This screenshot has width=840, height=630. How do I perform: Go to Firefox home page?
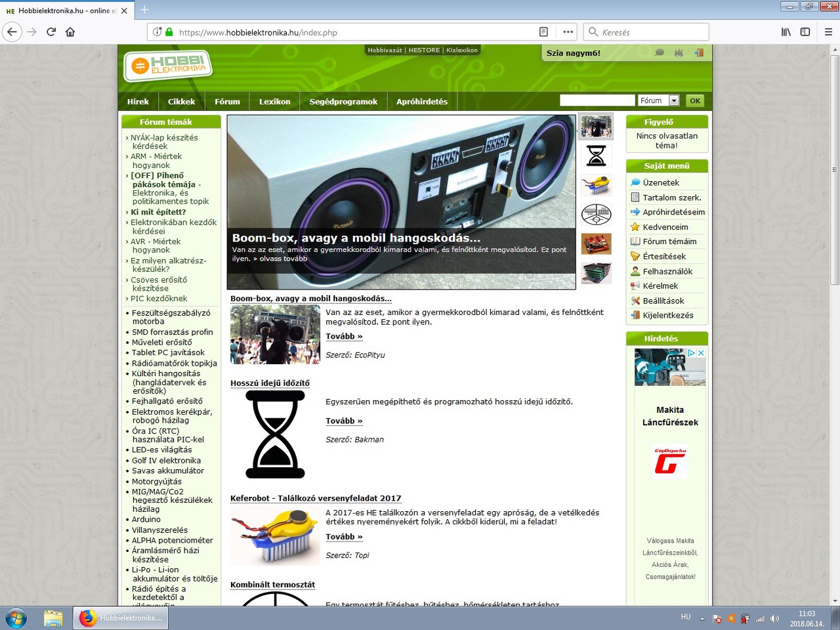click(x=70, y=31)
